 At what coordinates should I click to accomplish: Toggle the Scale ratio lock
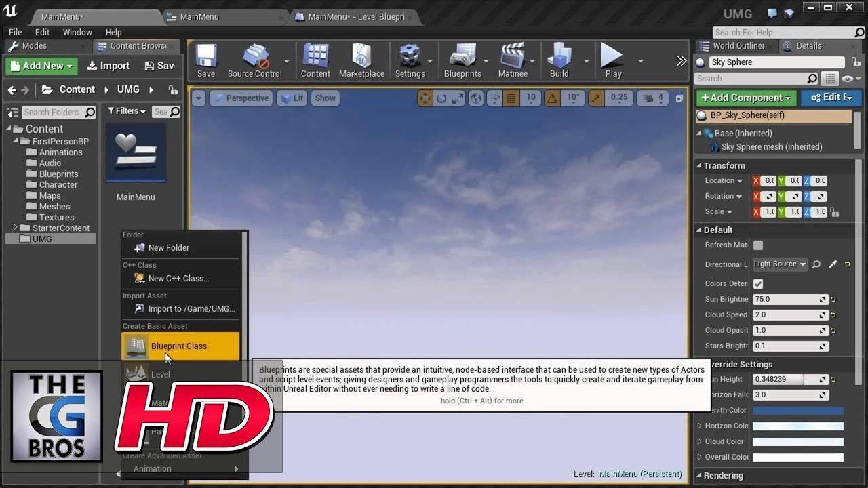835,212
